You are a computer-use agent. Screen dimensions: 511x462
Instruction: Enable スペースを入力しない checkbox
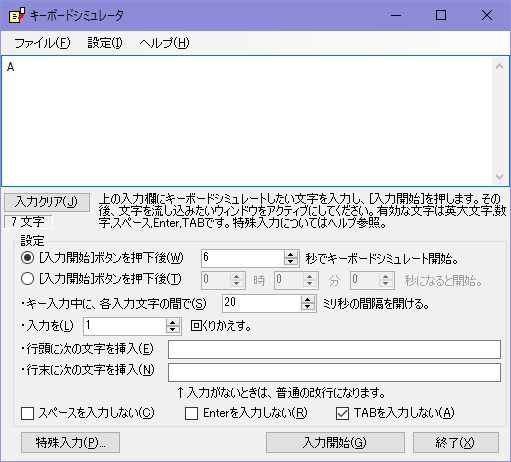(x=27, y=414)
